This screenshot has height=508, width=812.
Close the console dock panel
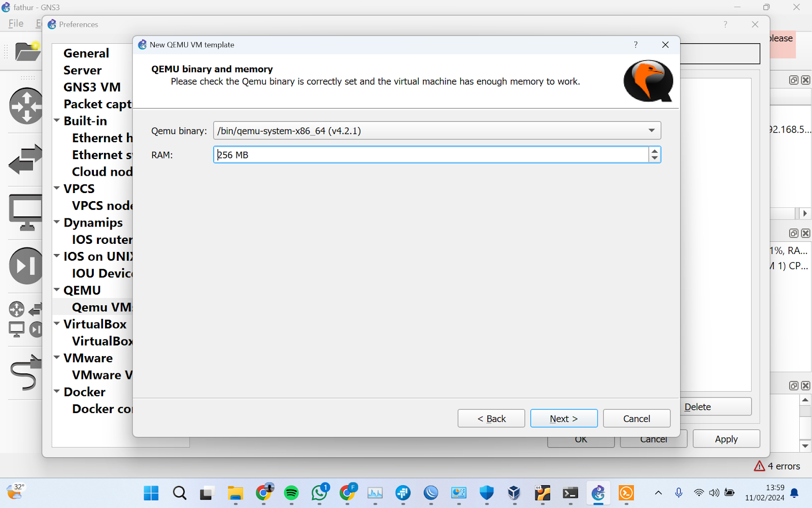click(805, 386)
